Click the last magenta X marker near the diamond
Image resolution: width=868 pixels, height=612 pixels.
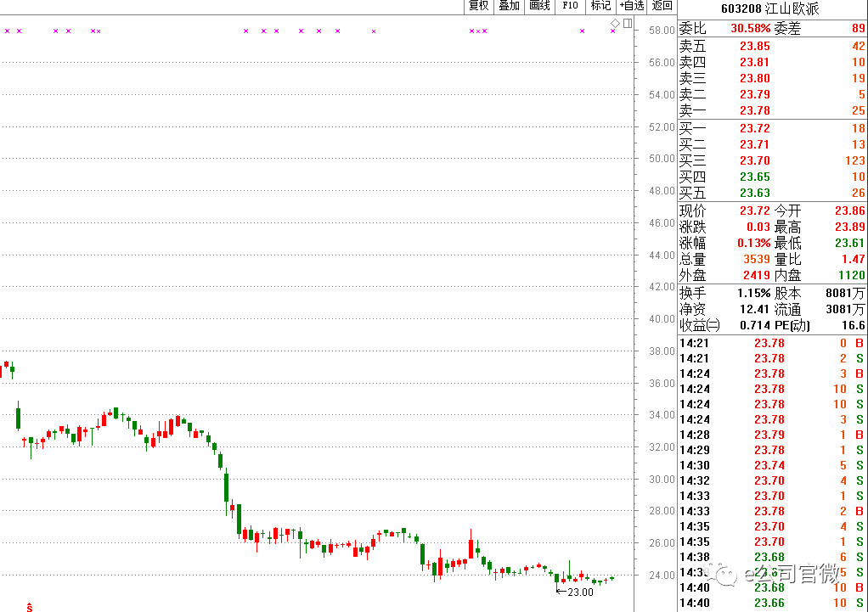click(613, 31)
